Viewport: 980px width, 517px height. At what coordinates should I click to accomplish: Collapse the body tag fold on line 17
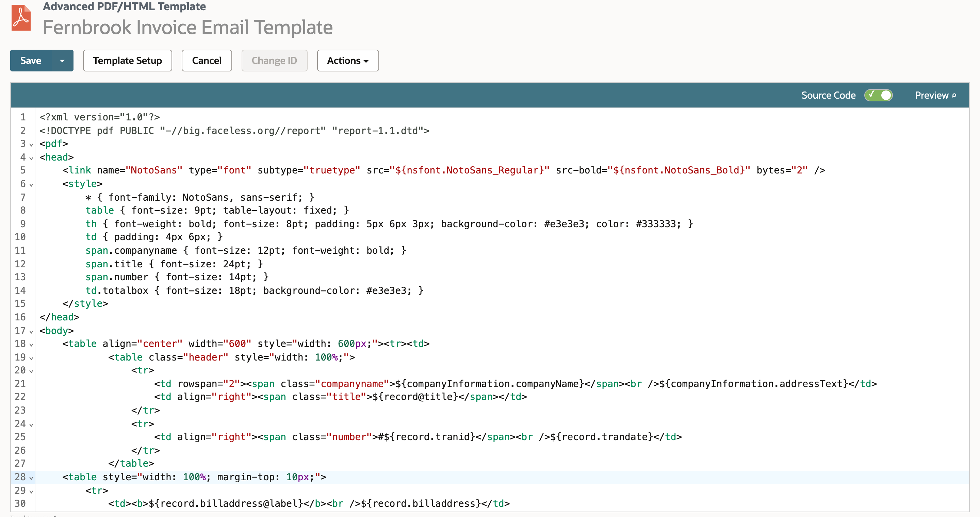pos(31,332)
